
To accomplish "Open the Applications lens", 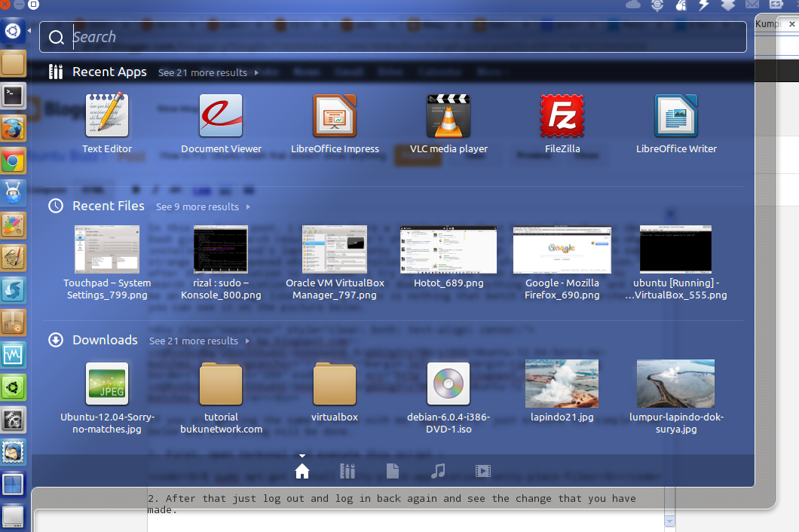I will pos(347,469).
